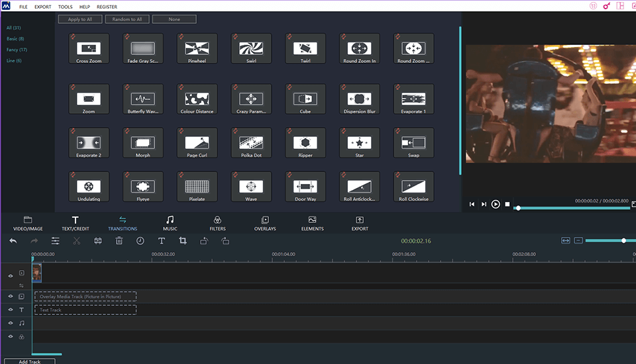
Task: Open the duration clock tool
Action: 140,241
